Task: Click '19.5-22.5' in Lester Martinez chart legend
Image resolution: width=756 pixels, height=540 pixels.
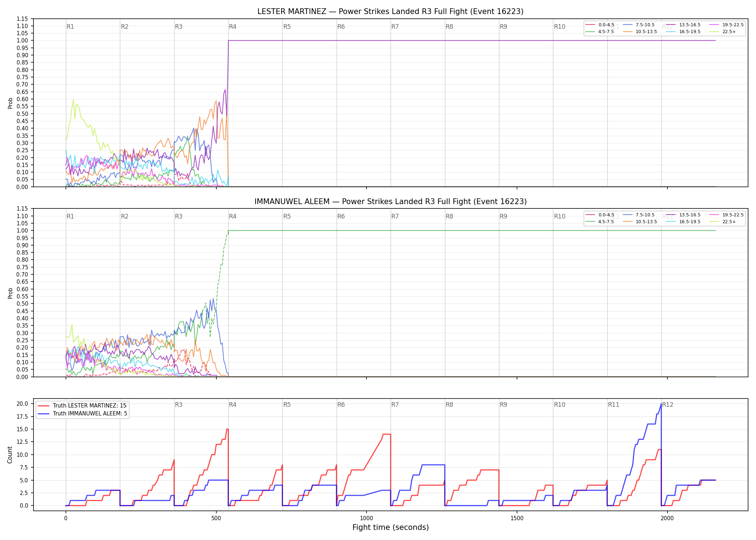Action: 733,25
